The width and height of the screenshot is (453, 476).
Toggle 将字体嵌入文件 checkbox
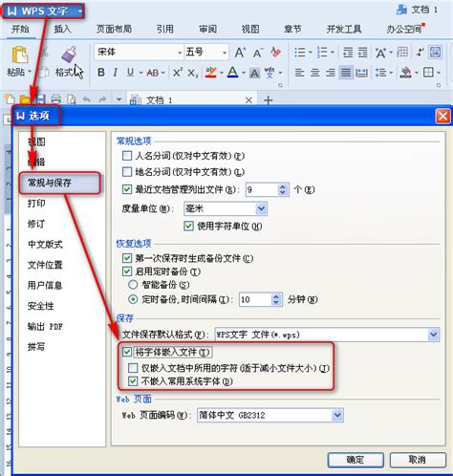[x=127, y=352]
